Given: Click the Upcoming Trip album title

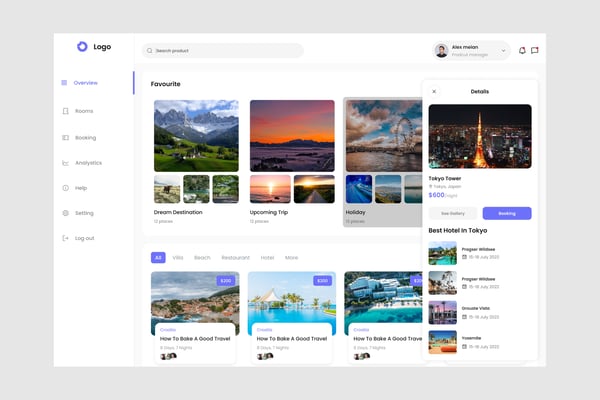Looking at the screenshot, I should tap(269, 212).
